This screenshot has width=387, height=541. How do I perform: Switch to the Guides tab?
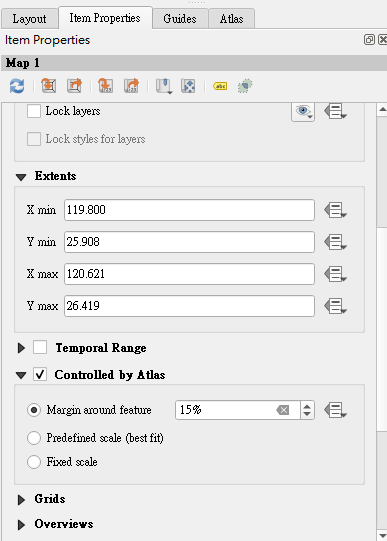180,19
